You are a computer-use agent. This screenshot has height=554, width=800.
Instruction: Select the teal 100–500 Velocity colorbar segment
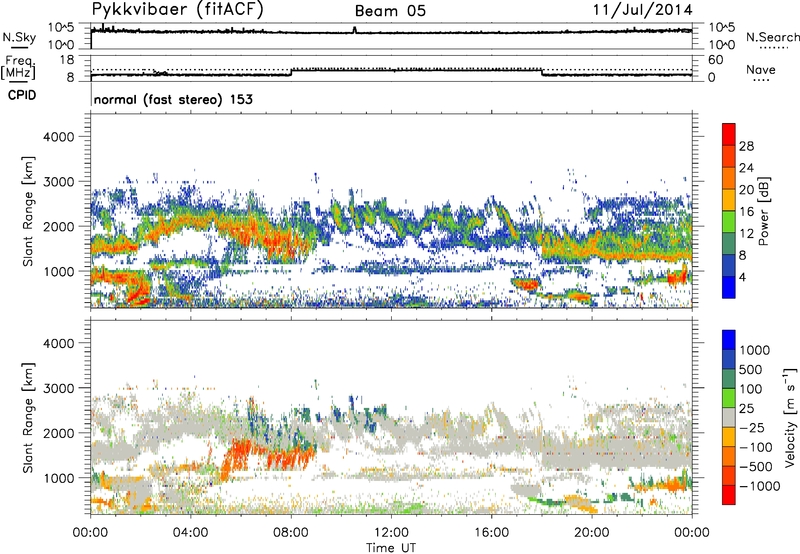pyautogui.click(x=729, y=379)
